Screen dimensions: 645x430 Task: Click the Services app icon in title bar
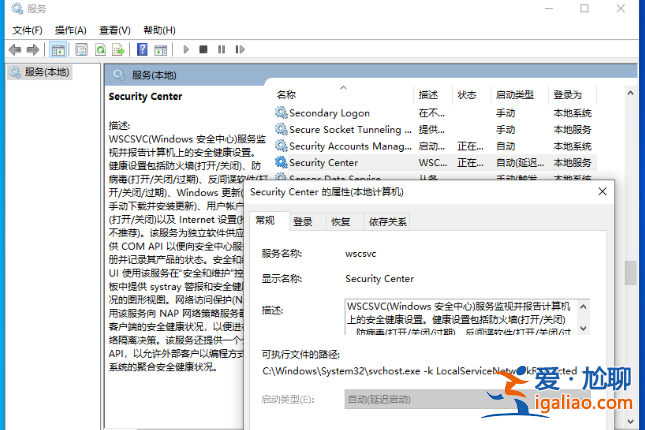(x=17, y=8)
